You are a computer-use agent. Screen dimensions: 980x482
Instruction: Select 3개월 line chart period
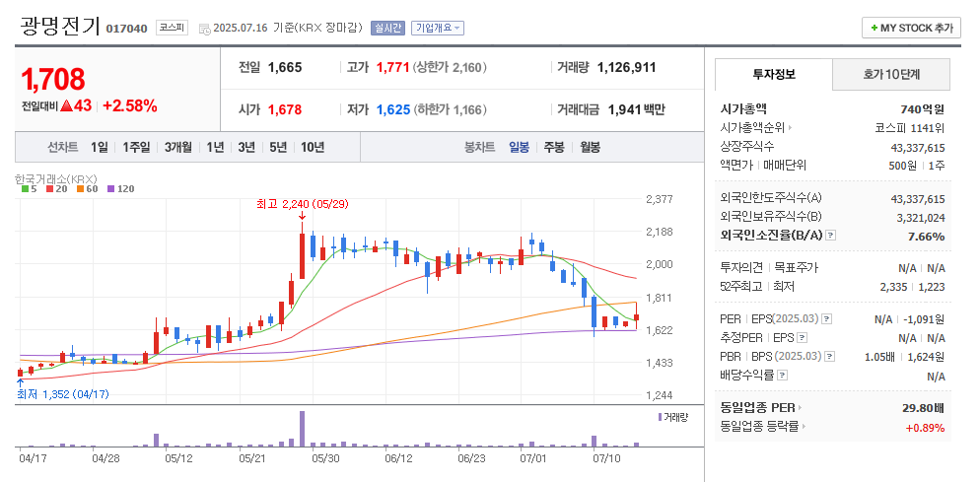click(178, 148)
